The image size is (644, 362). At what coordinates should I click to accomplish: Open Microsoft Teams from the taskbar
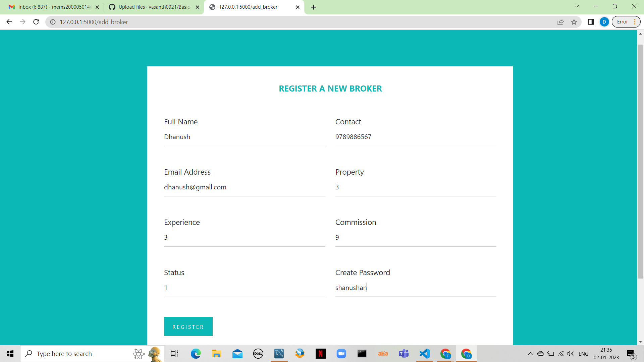404,353
